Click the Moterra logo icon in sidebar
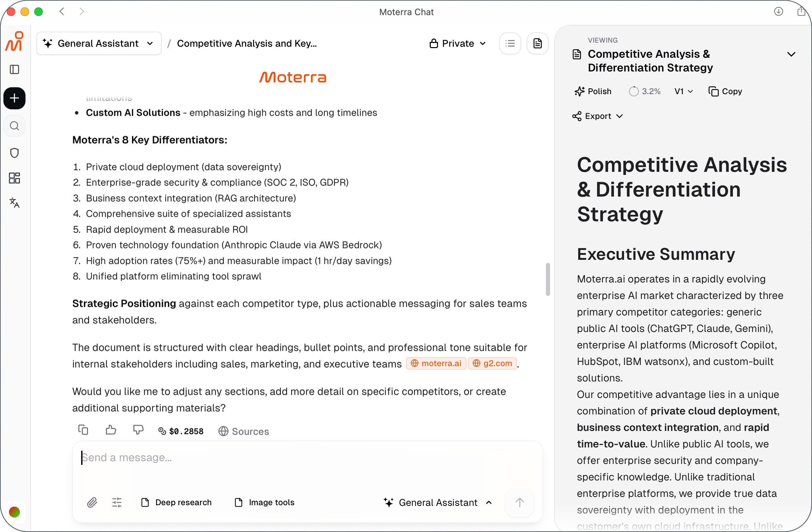 (14, 41)
